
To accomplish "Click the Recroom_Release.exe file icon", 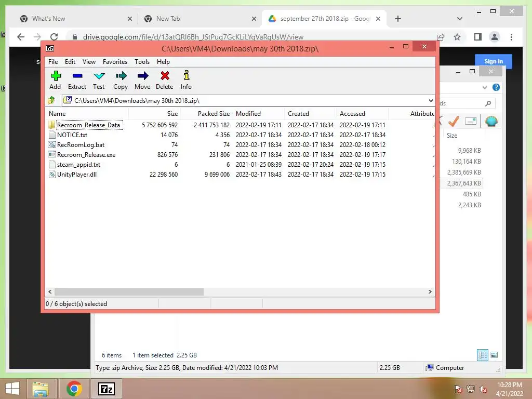I will click(52, 154).
